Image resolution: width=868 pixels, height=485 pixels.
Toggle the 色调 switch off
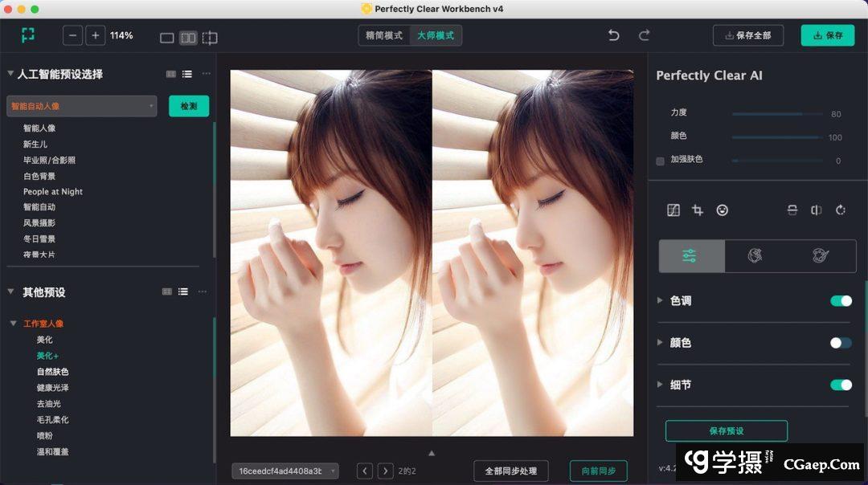pos(841,301)
